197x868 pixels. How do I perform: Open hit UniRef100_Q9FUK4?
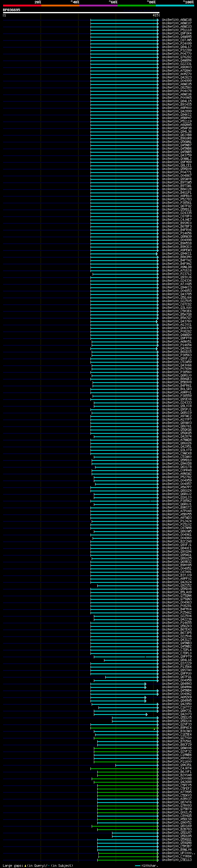pos(177,33)
